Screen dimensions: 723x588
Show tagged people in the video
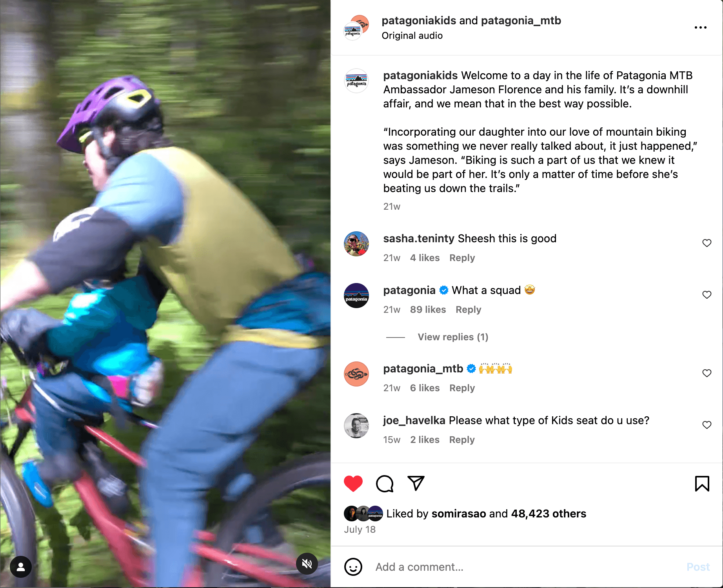tap(21, 567)
